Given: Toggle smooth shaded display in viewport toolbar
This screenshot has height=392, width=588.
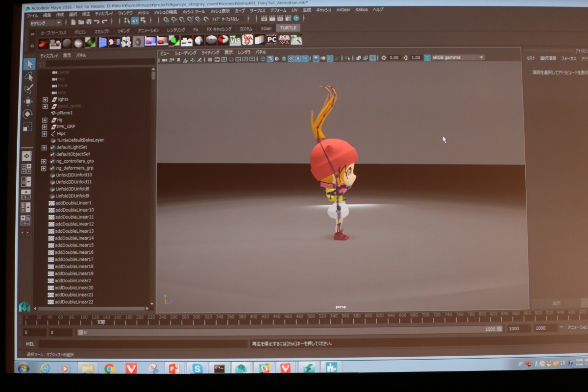Looking at the screenshot, I should [x=269, y=59].
